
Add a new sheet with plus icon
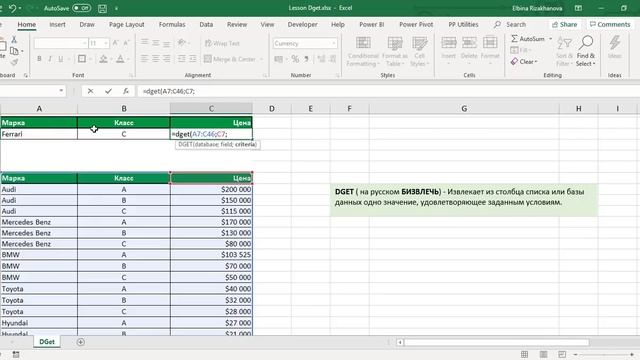(80, 342)
